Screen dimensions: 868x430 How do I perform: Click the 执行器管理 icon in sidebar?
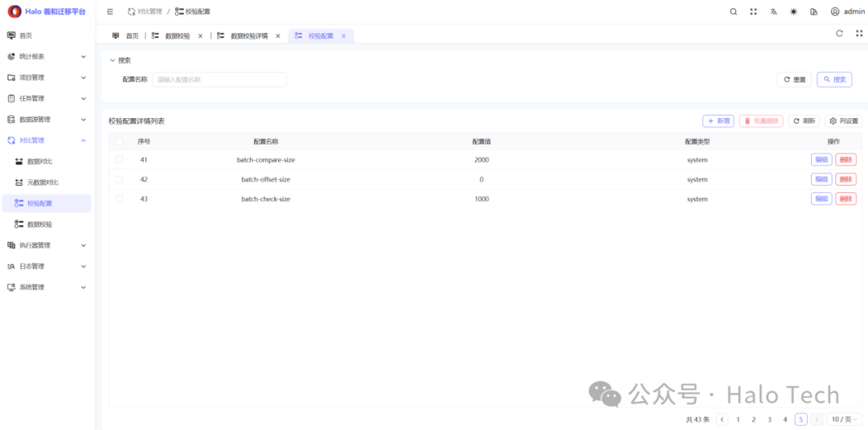(x=11, y=245)
